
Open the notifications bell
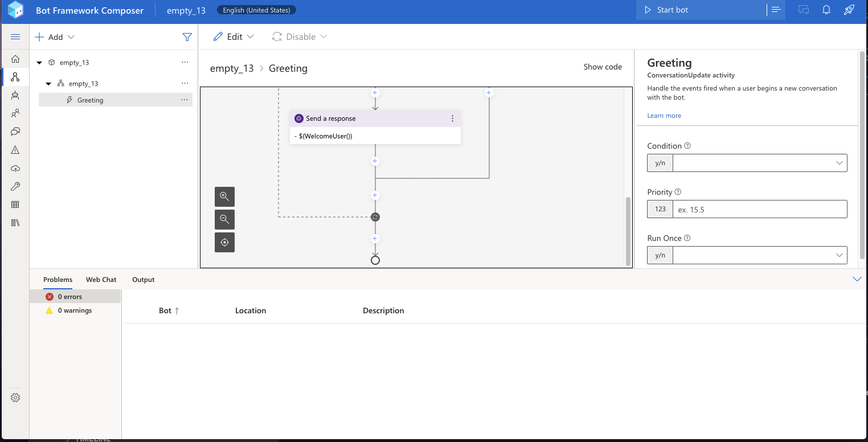coord(826,10)
